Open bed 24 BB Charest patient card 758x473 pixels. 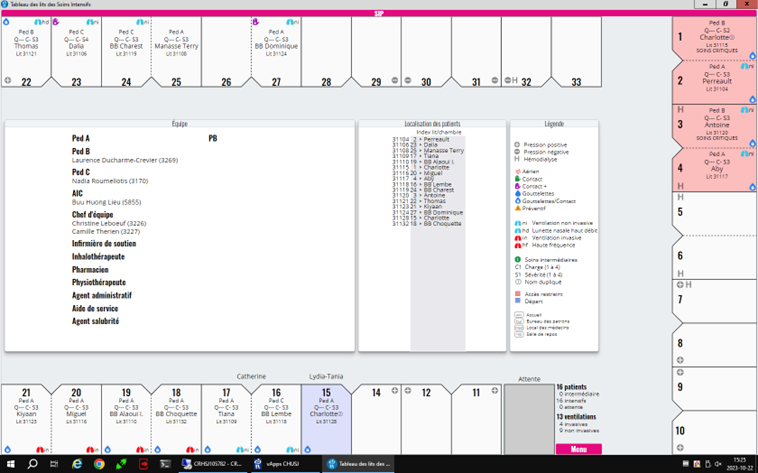(126, 44)
